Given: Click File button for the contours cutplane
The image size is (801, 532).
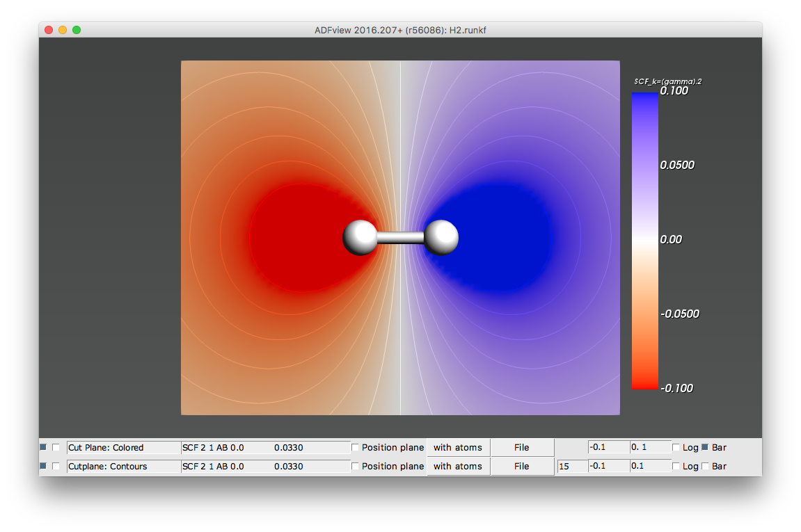Looking at the screenshot, I should tap(522, 466).
